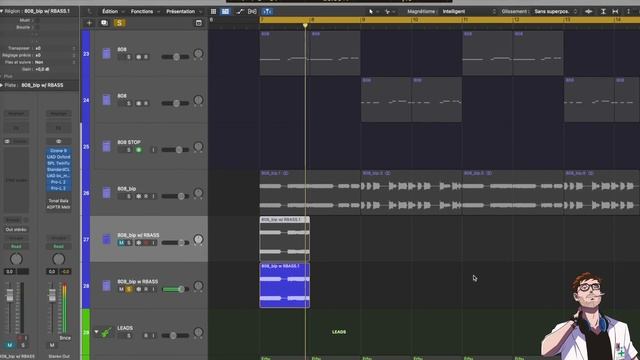Image resolution: width=640 pixels, height=360 pixels.
Task: Click 808_bip track 26 icon
Action: click(x=106, y=193)
